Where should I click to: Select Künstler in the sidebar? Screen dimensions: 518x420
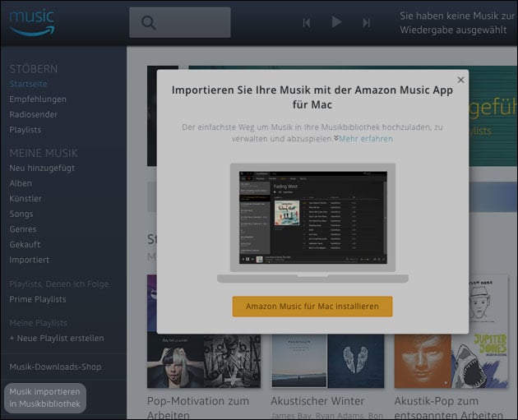(x=25, y=199)
